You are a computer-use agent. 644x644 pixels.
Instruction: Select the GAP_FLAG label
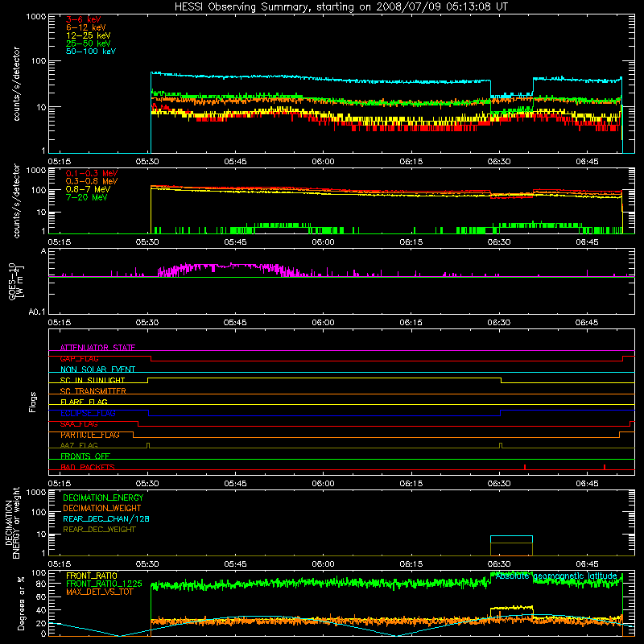point(79,358)
